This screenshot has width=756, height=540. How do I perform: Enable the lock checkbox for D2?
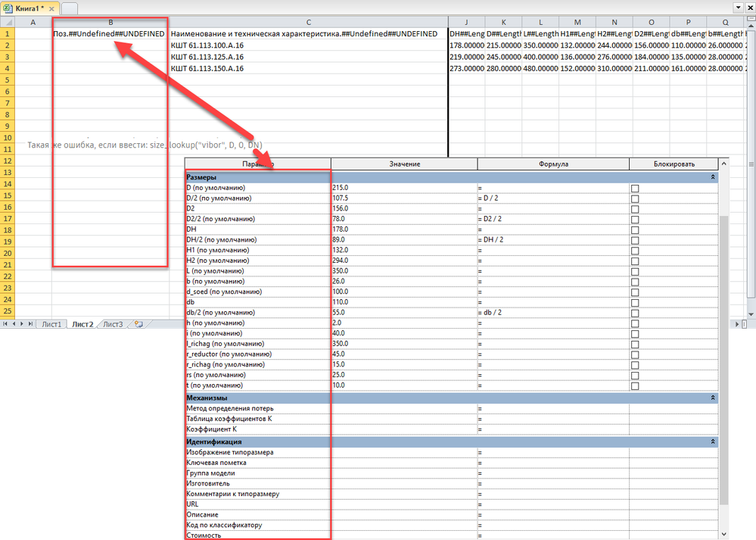[635, 210]
